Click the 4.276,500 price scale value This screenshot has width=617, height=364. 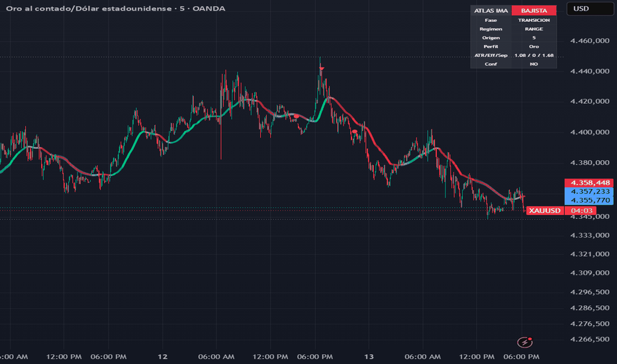[x=589, y=324]
